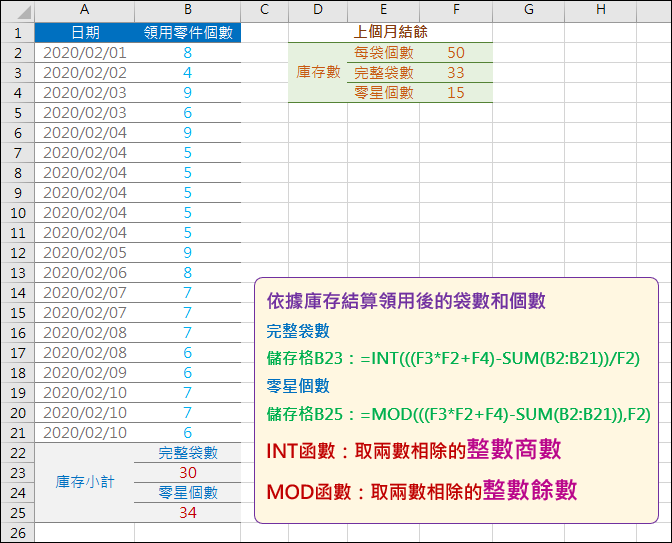Click date cell 2020/02/02
Viewport: 672px width, 543px height.
84,73
